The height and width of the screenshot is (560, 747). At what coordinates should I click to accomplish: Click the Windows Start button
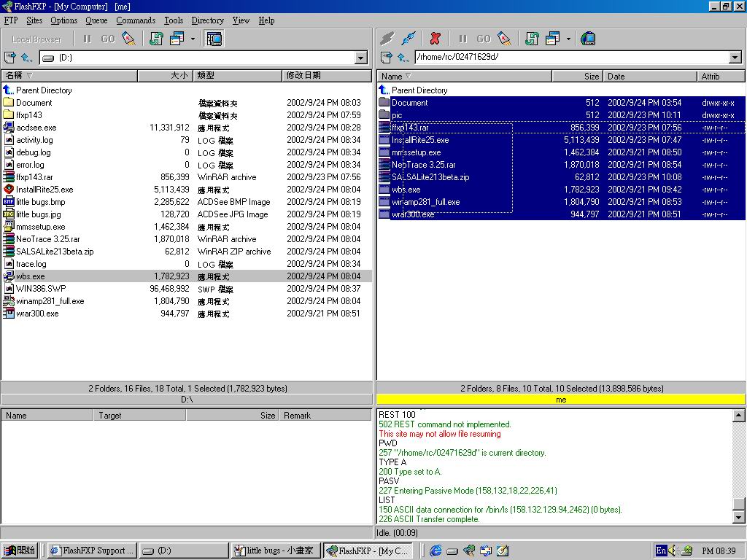pyautogui.click(x=20, y=551)
